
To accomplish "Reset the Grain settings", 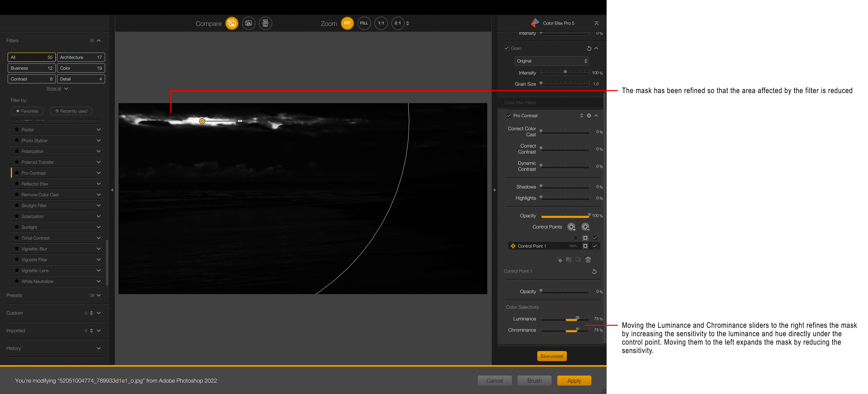I will [x=589, y=49].
